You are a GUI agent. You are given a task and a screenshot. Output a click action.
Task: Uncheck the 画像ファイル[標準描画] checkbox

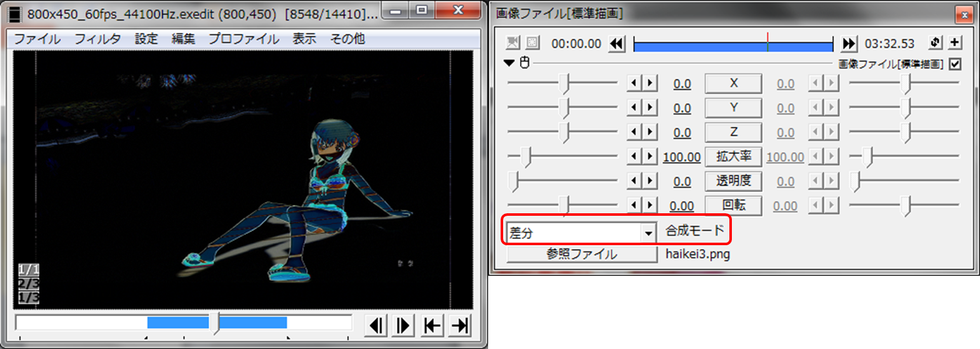click(x=954, y=64)
